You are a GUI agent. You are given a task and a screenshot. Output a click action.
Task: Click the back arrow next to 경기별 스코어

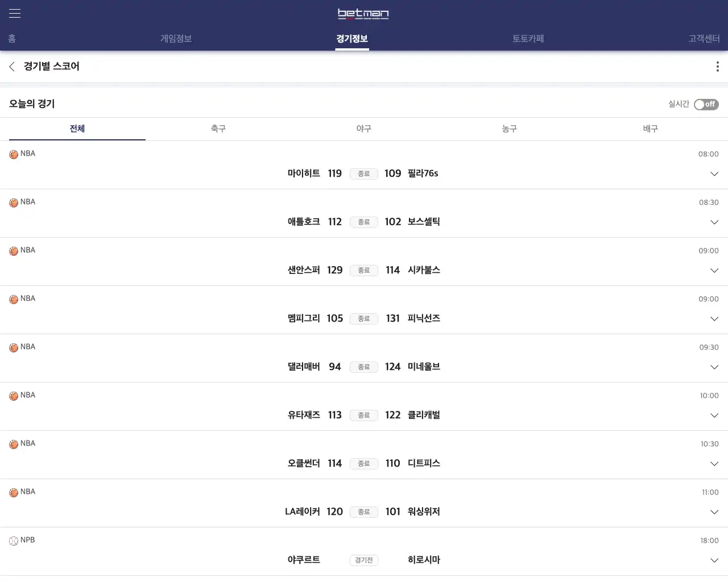pos(11,66)
